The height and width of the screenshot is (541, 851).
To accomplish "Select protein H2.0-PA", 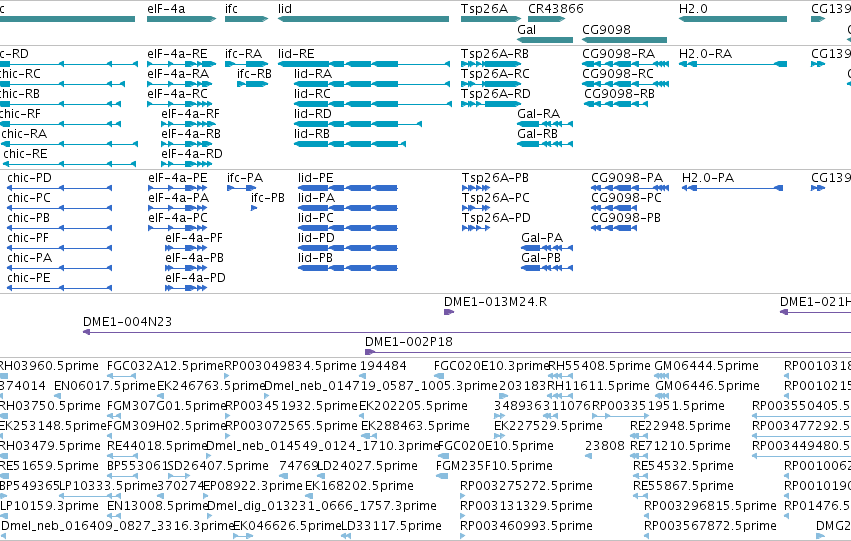I will click(733, 188).
